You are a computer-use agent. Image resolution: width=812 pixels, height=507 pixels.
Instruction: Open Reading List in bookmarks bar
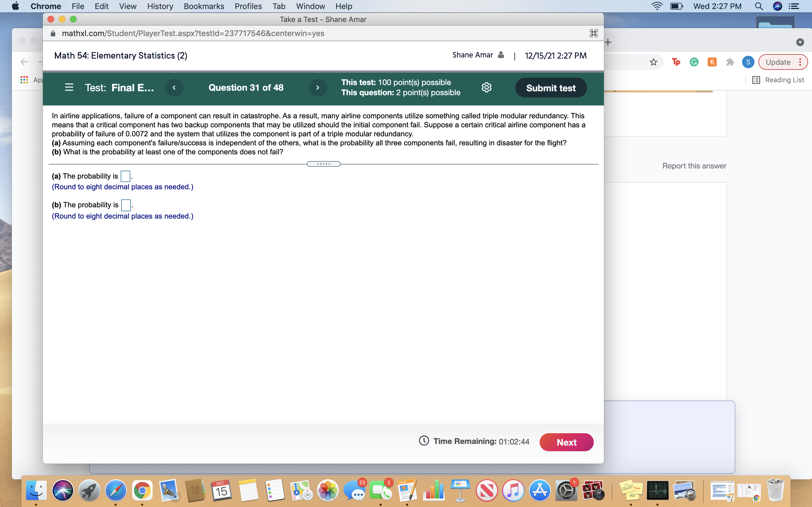pyautogui.click(x=778, y=80)
